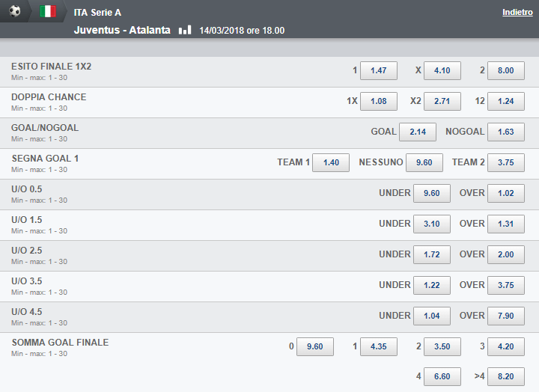Click the Italian flag icon
Viewport: 539px width, 392px height.
tap(48, 11)
